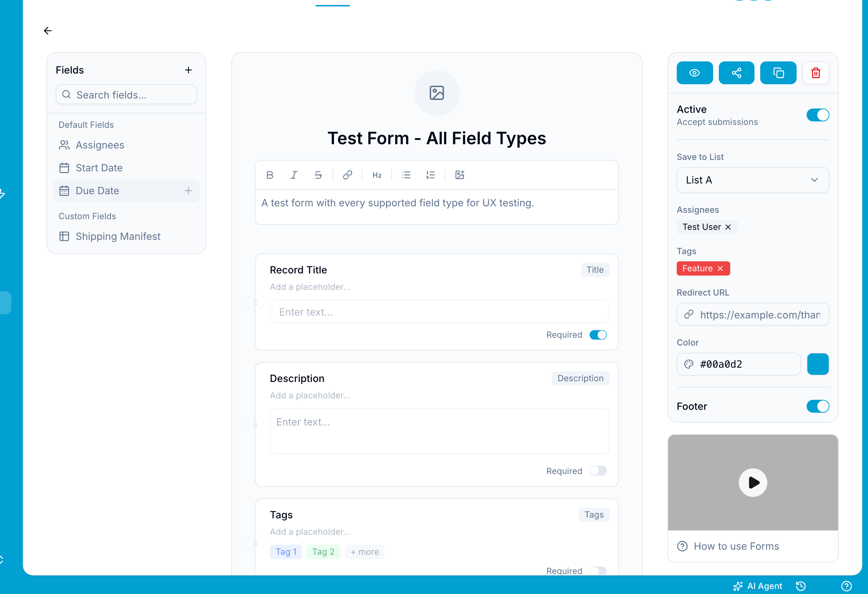Toggle the Active accept submissions switch

(818, 115)
